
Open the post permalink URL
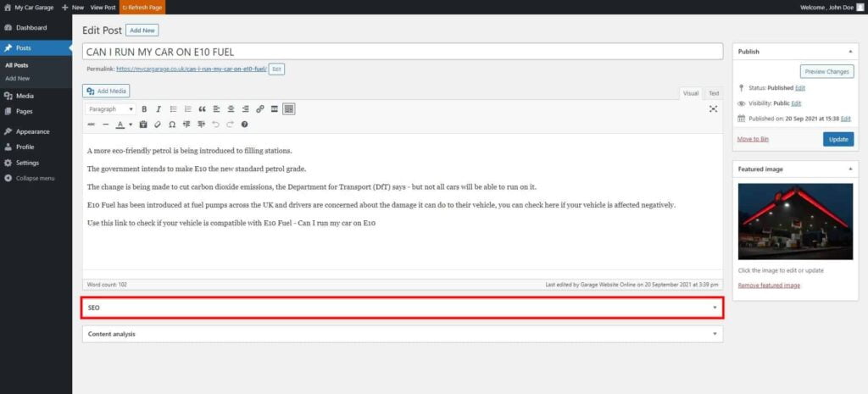[192, 69]
